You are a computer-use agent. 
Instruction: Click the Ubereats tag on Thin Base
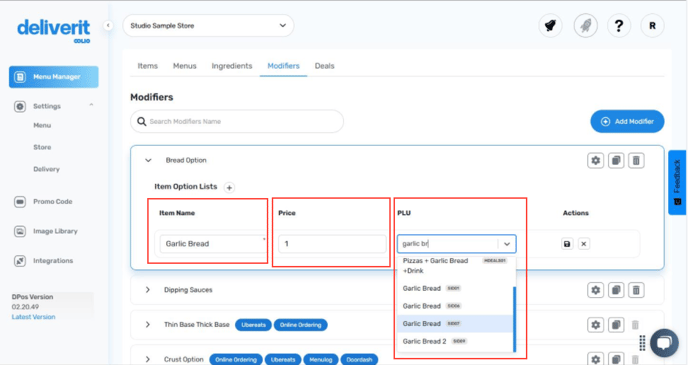point(254,325)
